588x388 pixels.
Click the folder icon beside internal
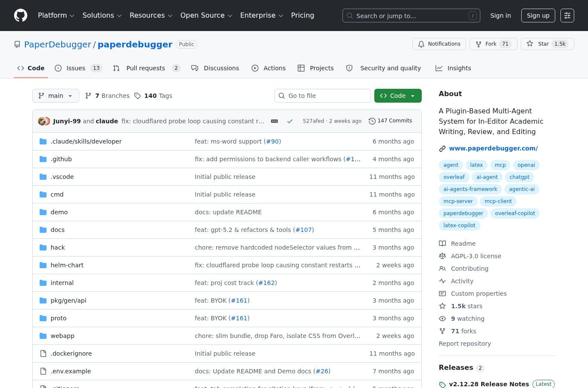point(43,283)
